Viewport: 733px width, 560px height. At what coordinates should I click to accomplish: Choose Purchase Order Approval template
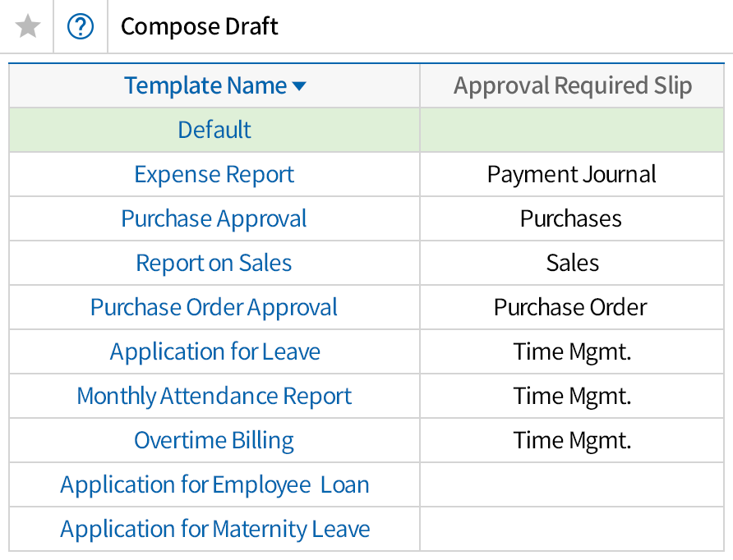pyautogui.click(x=214, y=307)
